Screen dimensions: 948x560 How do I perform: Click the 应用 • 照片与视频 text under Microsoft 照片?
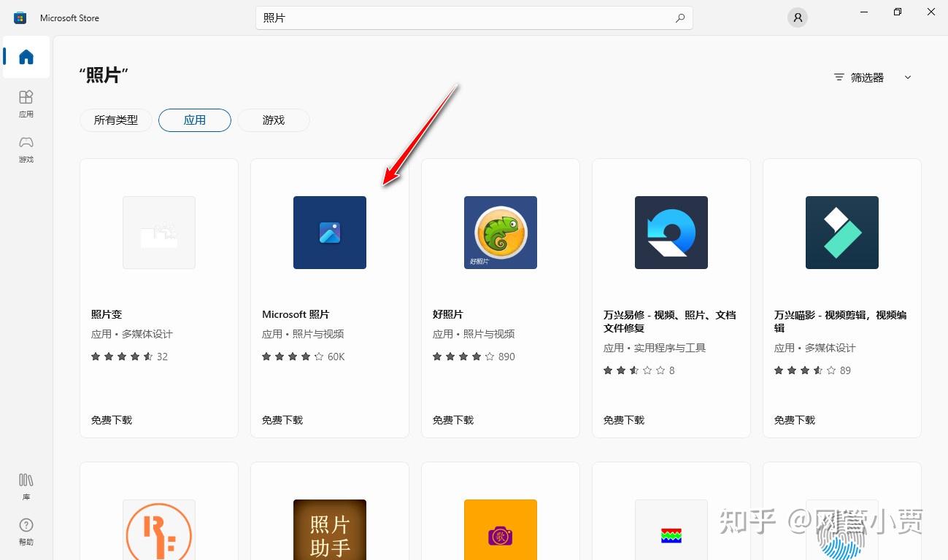click(x=303, y=334)
